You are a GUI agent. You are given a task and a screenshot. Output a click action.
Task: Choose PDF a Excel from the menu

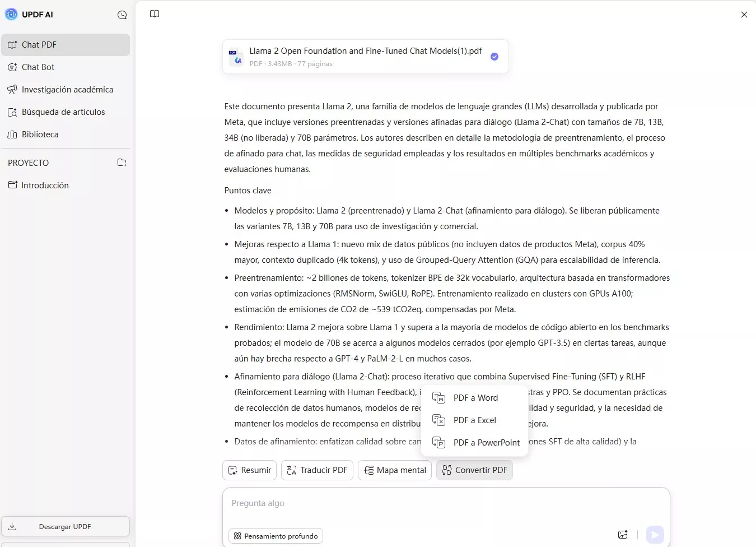474,420
